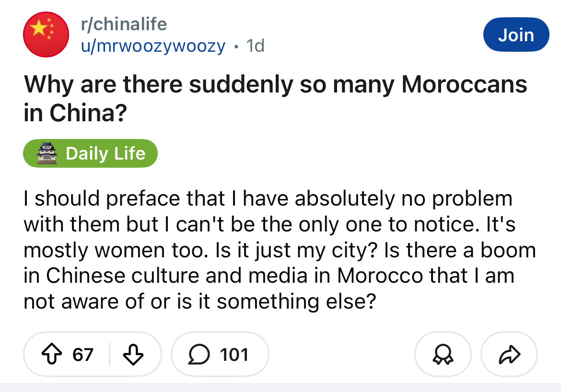Click the 67 vote score
This screenshot has height=392, width=561.
[82, 355]
